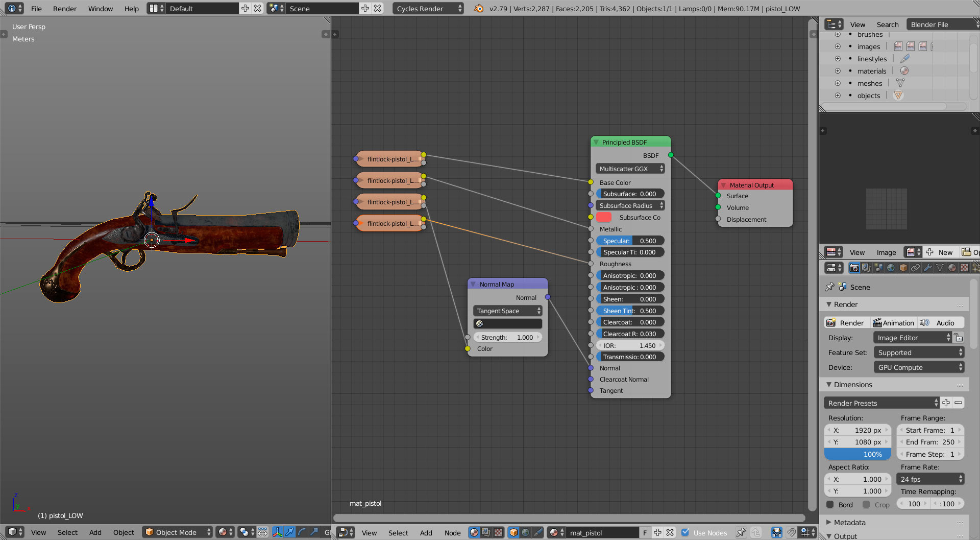Click the Render button
This screenshot has height=540, width=980.
(847, 322)
